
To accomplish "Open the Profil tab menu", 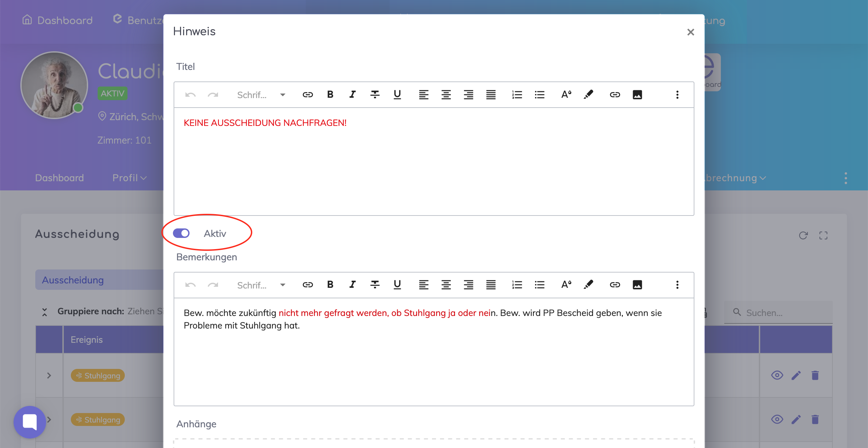I will [x=129, y=178].
